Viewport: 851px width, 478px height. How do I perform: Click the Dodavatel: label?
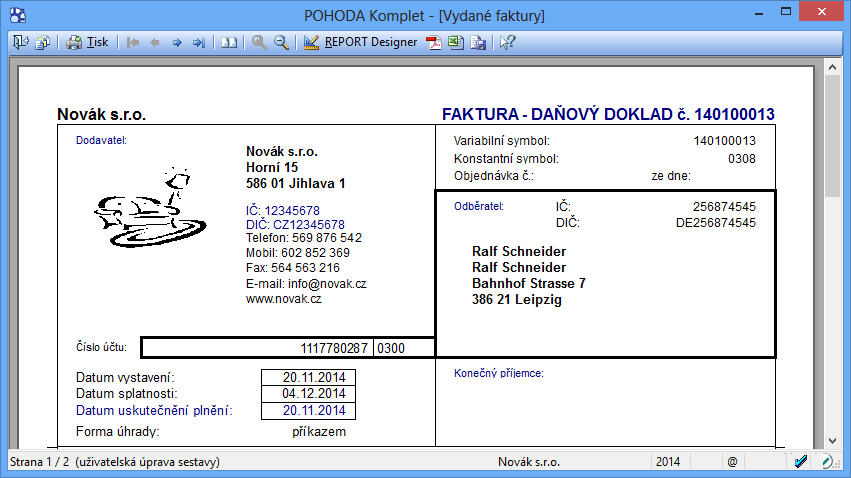(101, 140)
